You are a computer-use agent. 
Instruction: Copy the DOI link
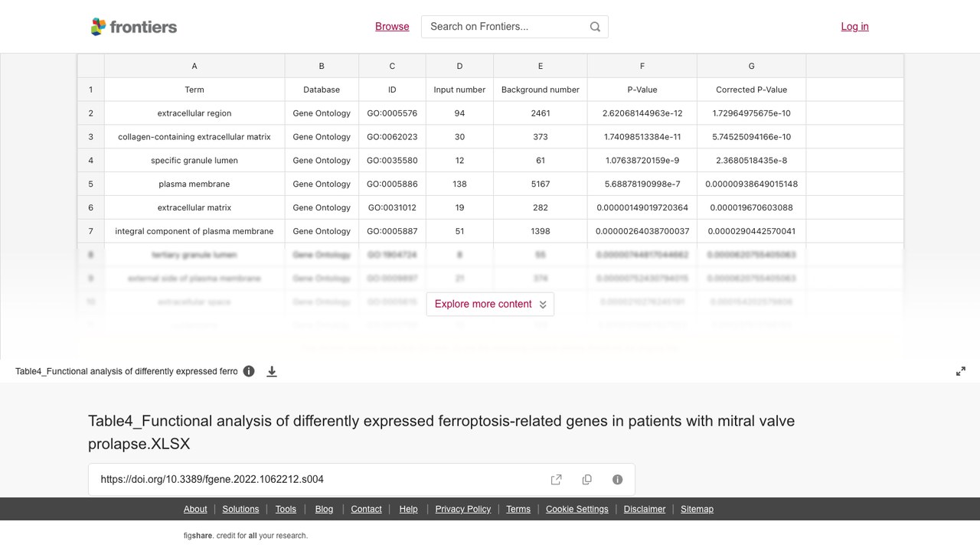click(x=587, y=480)
